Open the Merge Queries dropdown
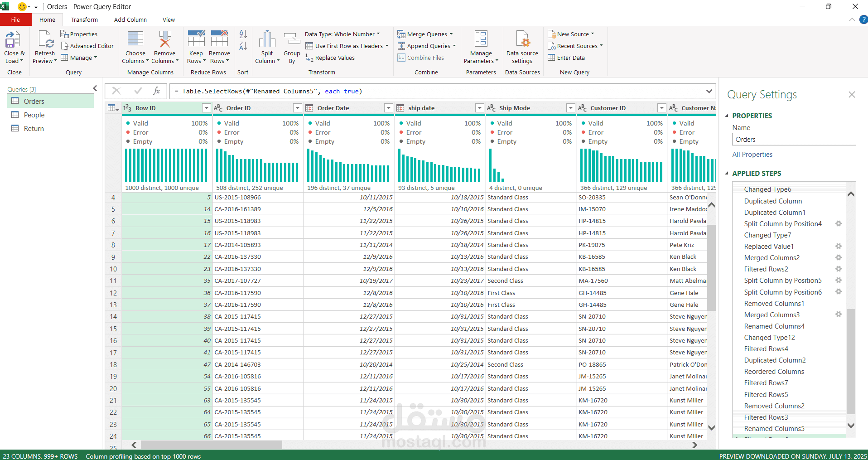 point(425,34)
